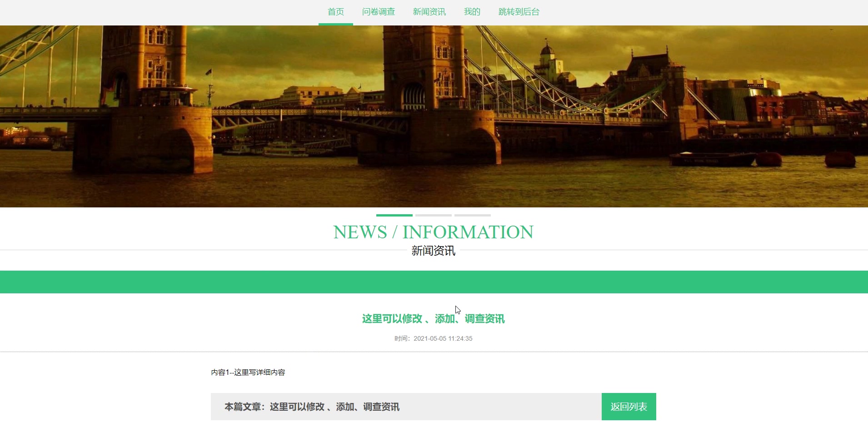
Task: Click the 新闻资讯 section subtitle
Action: (x=433, y=250)
